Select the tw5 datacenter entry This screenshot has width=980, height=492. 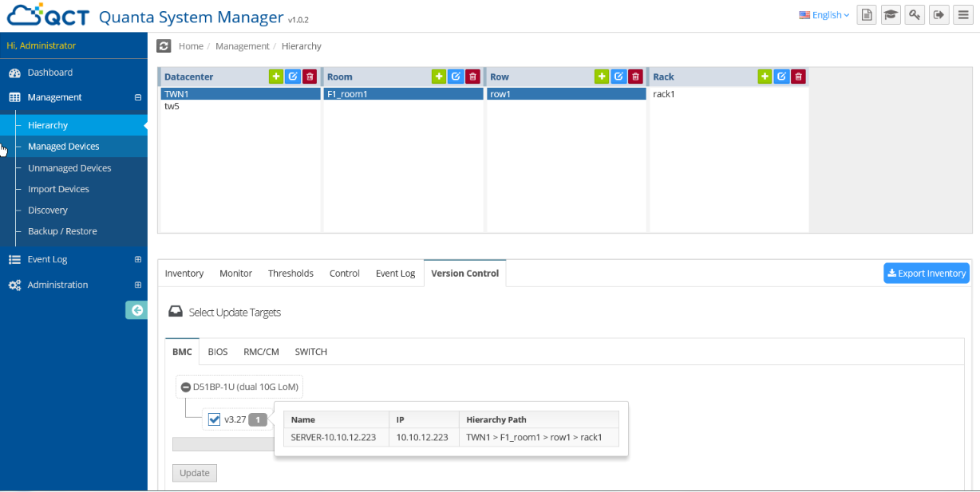[x=172, y=106]
